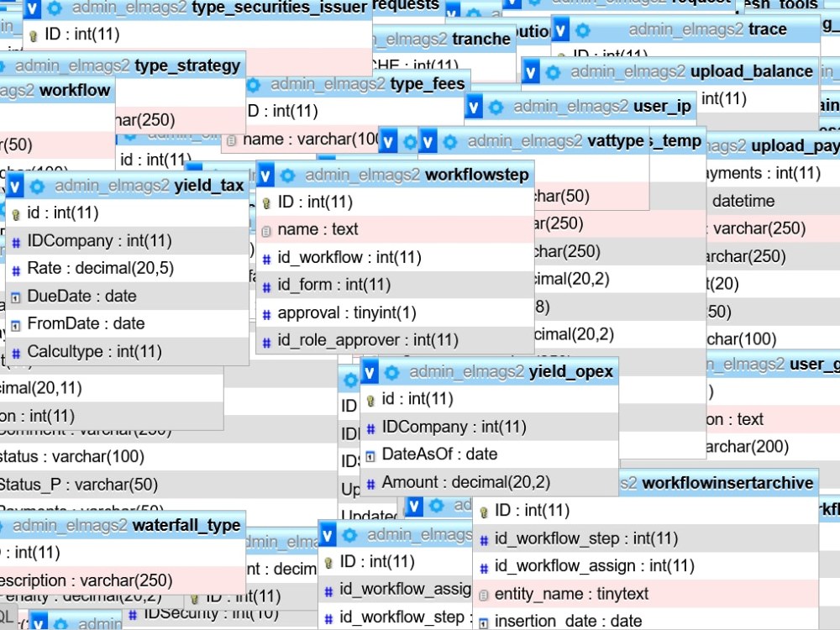
Task: Click numeric icon beside approval : tinyint(1)
Action: 266,315
